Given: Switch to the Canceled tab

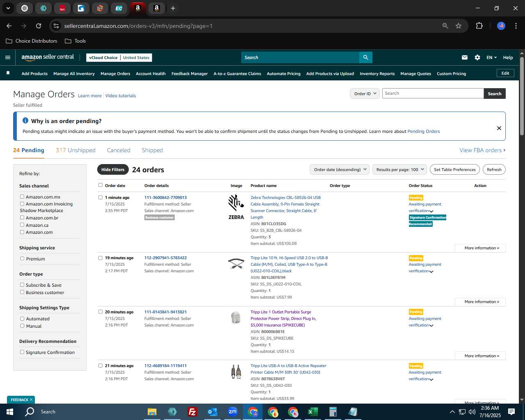Looking at the screenshot, I should [119, 150].
